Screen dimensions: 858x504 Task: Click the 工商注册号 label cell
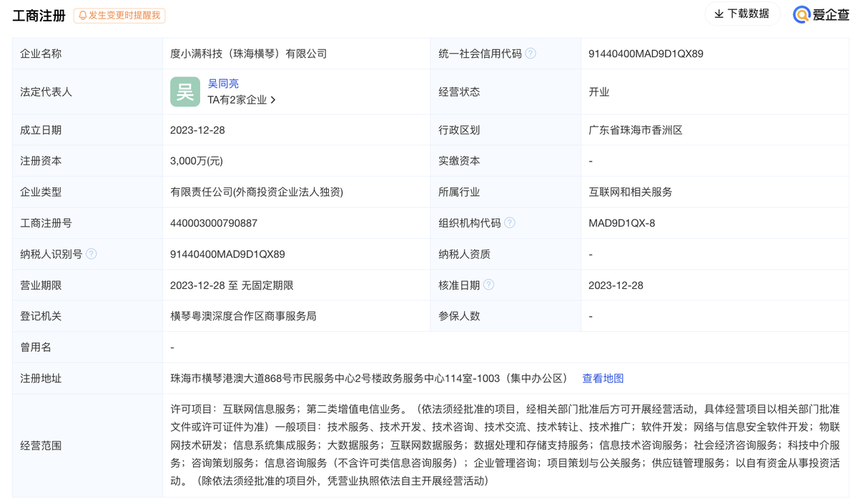click(x=87, y=223)
